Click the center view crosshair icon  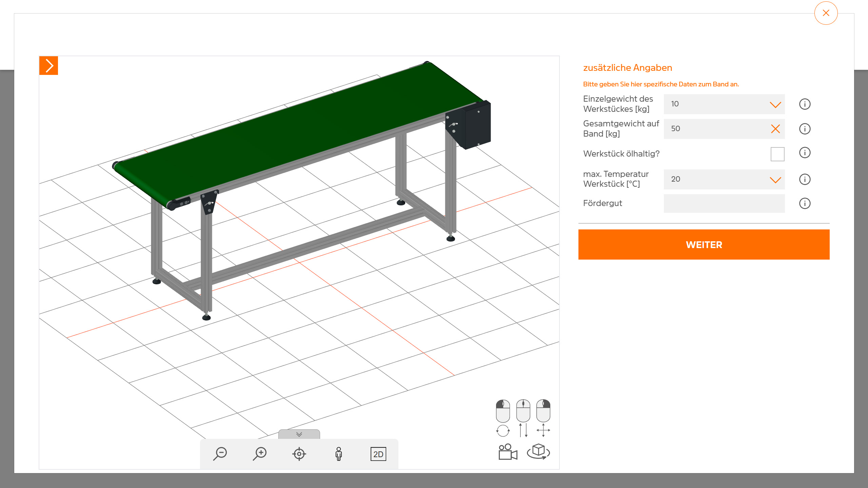point(299,454)
